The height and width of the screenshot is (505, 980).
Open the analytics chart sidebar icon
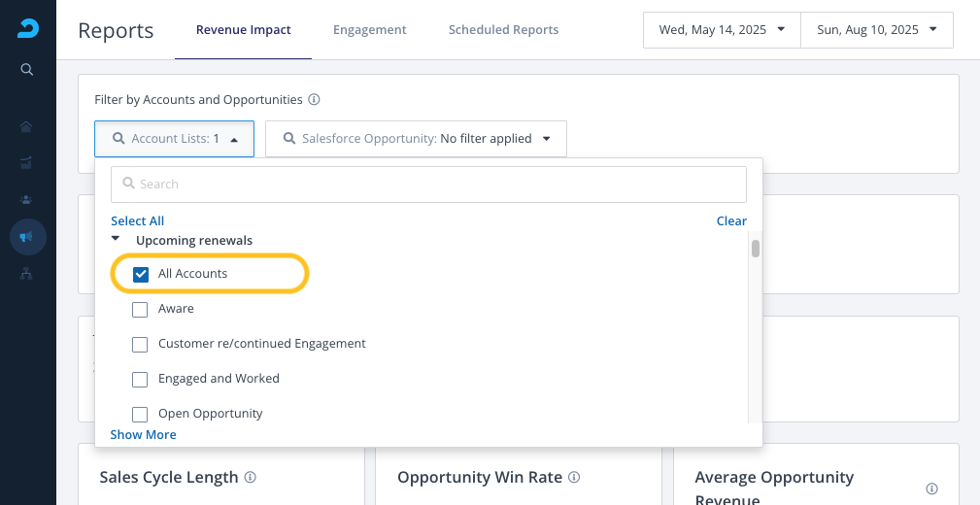(27, 162)
